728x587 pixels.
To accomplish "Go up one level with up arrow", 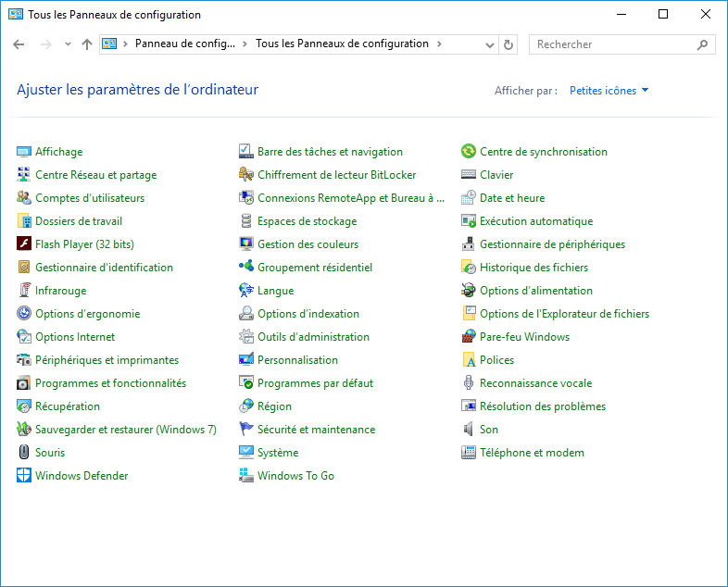I will point(87,44).
